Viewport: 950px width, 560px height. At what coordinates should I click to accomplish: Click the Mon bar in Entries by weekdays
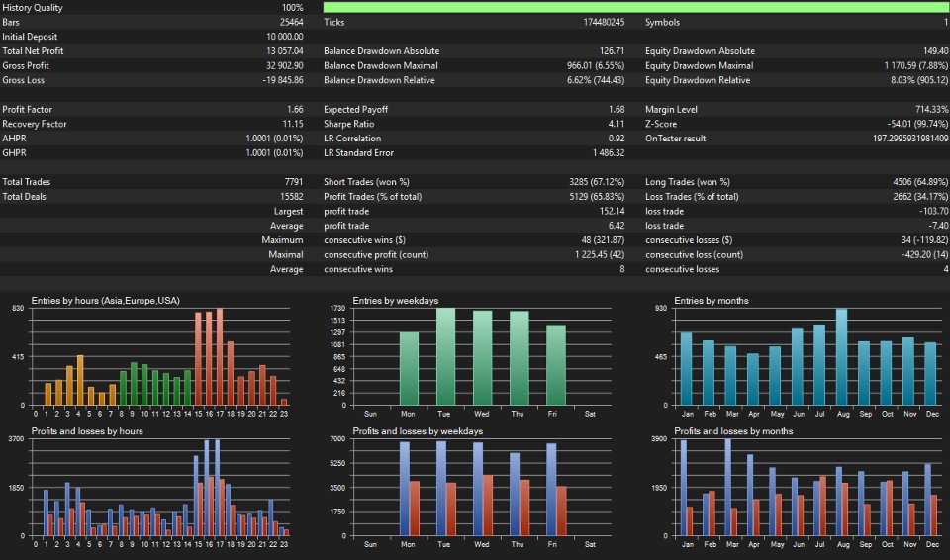409,368
